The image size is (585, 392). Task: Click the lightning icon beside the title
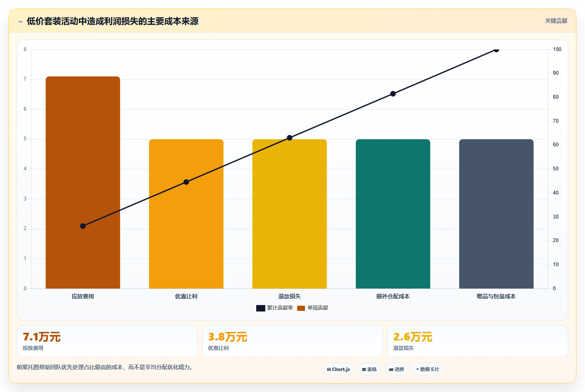(x=20, y=21)
